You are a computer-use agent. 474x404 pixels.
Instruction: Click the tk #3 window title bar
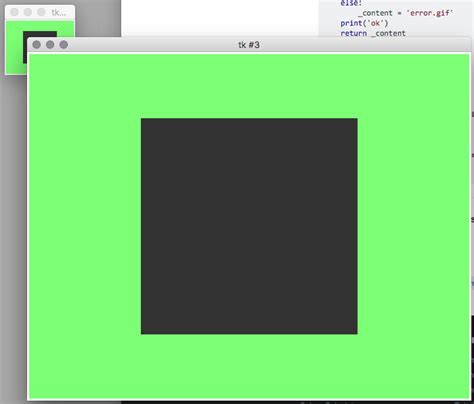[x=249, y=45]
